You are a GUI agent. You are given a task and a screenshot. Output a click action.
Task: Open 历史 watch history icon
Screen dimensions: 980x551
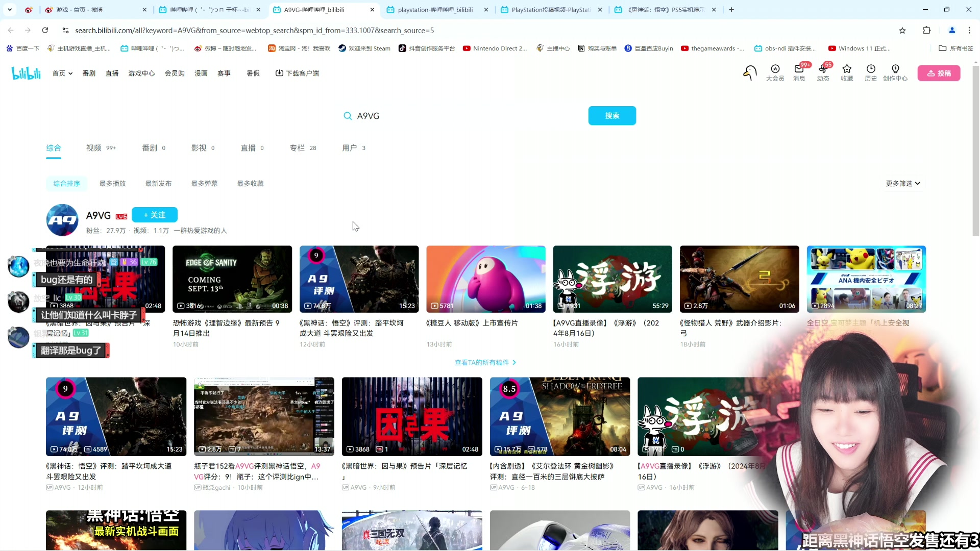pos(870,73)
